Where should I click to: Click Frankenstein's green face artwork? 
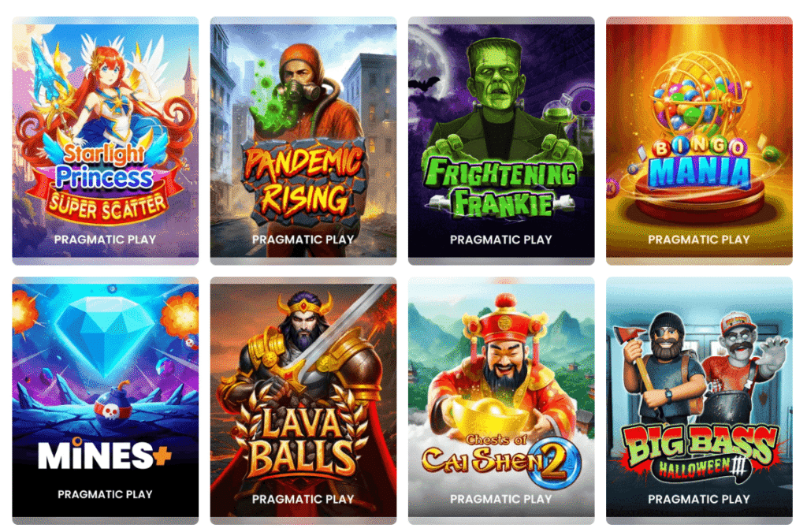click(x=495, y=77)
